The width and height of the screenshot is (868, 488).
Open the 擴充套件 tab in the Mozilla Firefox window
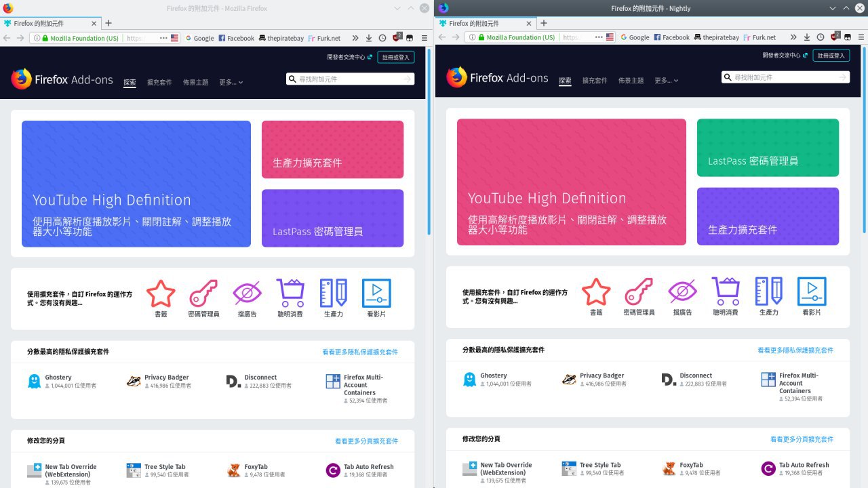[x=159, y=82]
